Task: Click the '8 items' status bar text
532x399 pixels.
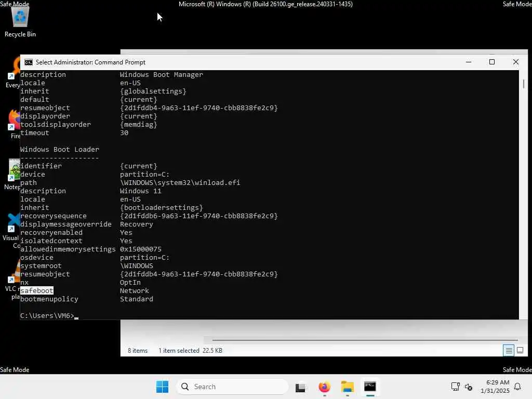Action: [138, 351]
